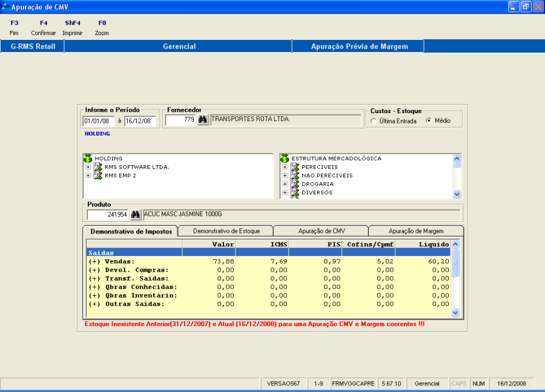
Task: Select the (+) Qbras Inventário row label
Action: [133, 295]
